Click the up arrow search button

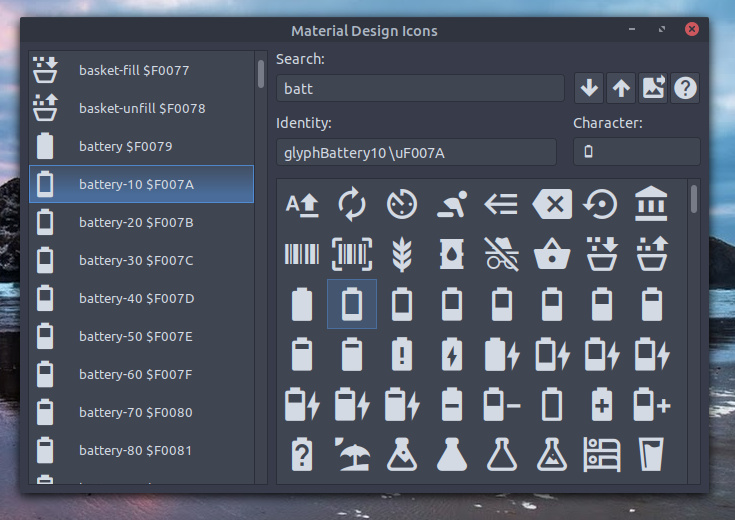tap(621, 88)
